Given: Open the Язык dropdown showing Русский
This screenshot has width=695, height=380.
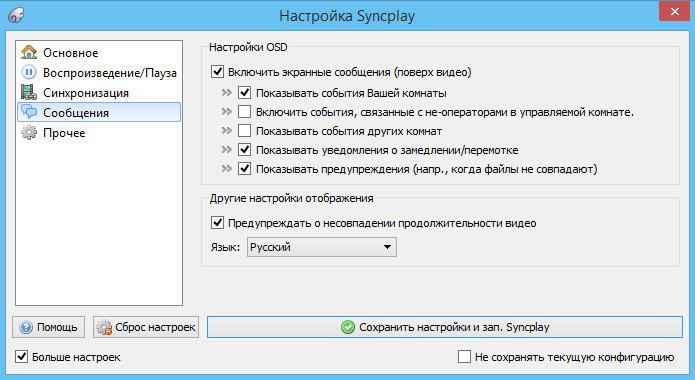Looking at the screenshot, I should click(x=321, y=247).
